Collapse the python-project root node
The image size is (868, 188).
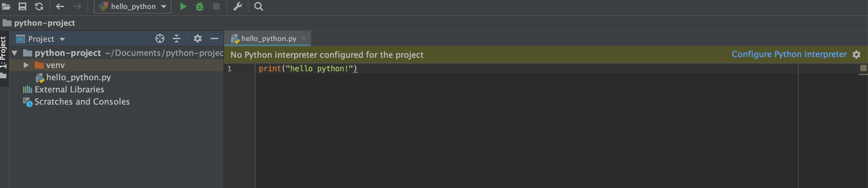tap(15, 53)
